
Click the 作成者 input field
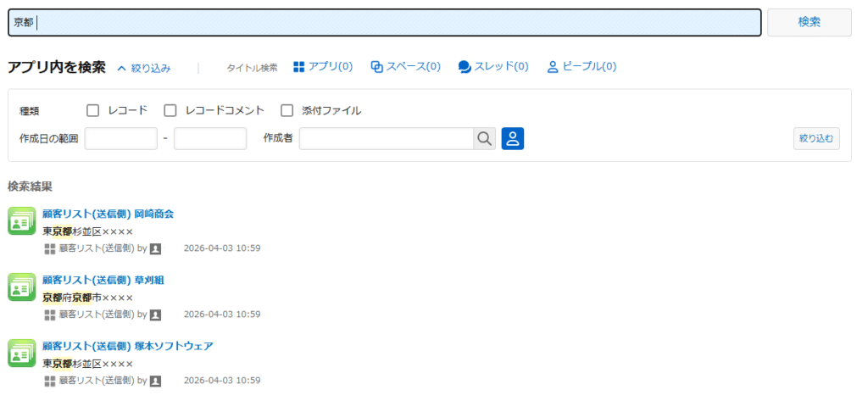pyautogui.click(x=387, y=138)
